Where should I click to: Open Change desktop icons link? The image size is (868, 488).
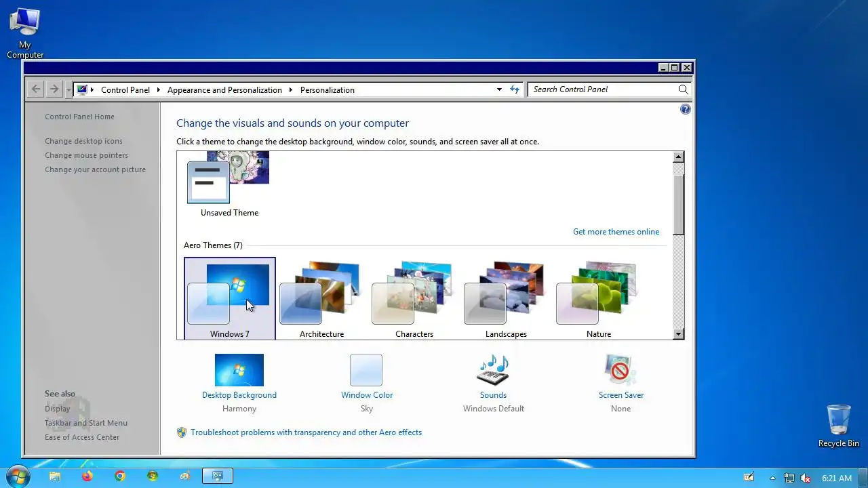pyautogui.click(x=83, y=141)
